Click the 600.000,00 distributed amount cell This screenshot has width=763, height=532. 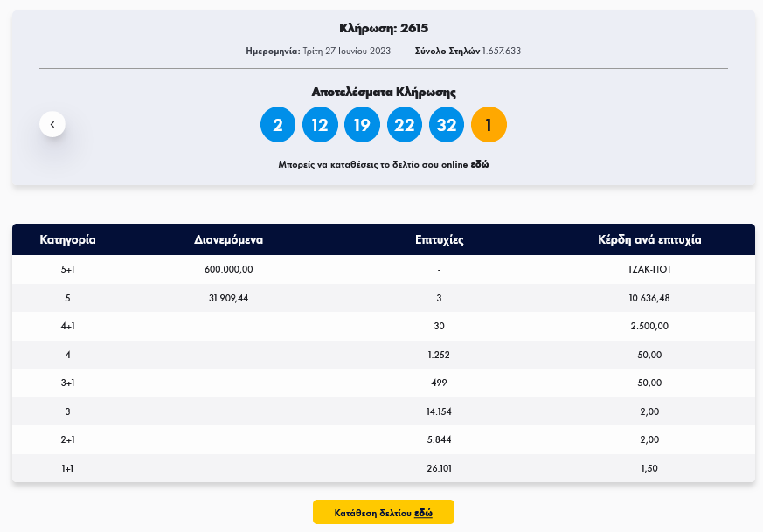[229, 269]
